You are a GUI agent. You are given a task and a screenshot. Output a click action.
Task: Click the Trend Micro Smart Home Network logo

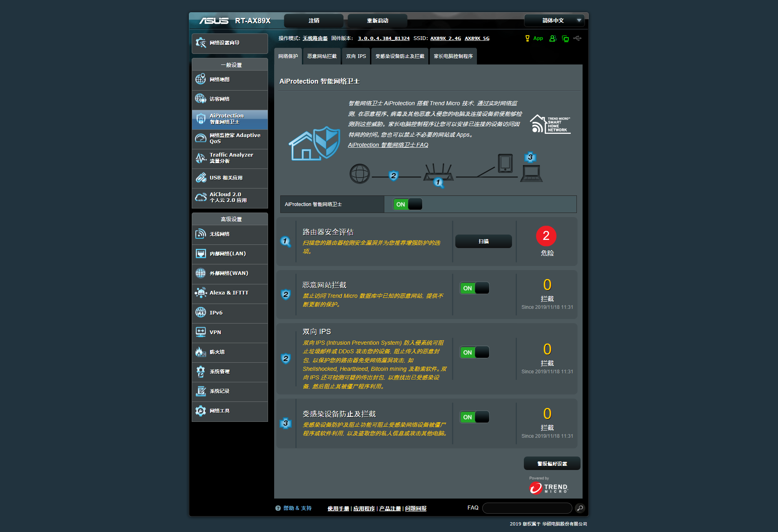click(550, 124)
